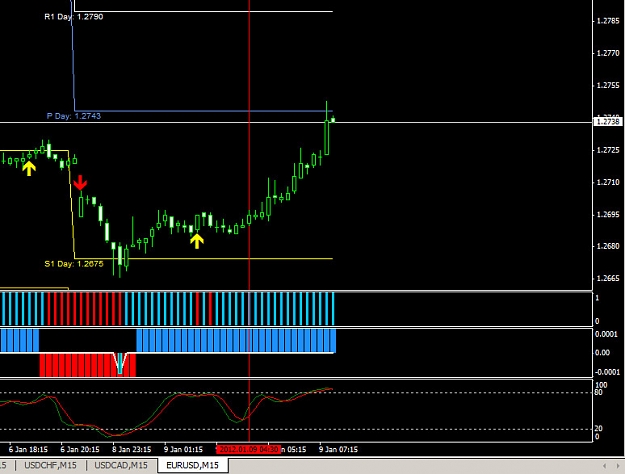Click the yellow buy arrow near 6 Jan 18:15
625x474 pixels.
[x=29, y=168]
